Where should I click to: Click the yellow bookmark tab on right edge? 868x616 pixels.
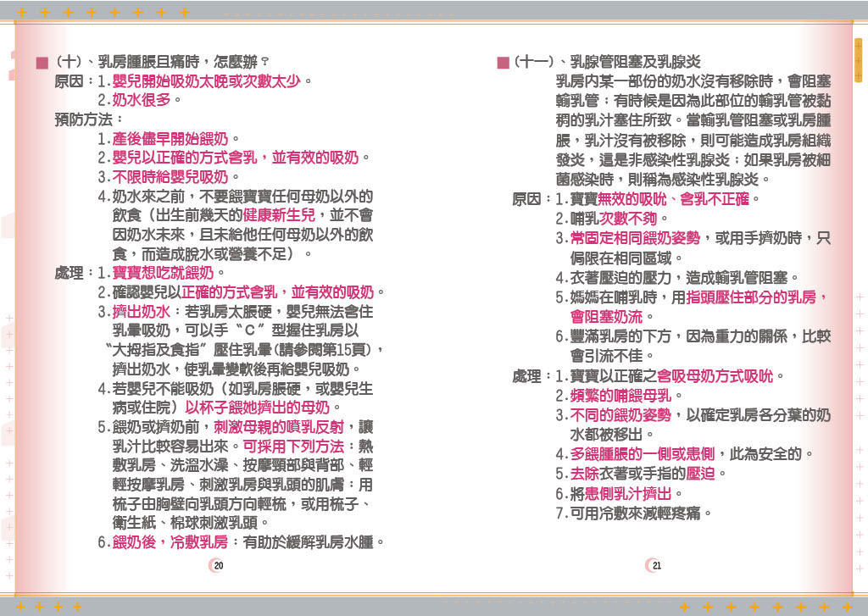858,59
